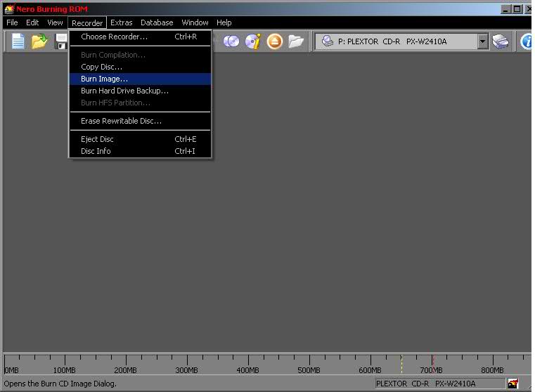Click the Open file folder icon
The image size is (535, 392).
39,41
